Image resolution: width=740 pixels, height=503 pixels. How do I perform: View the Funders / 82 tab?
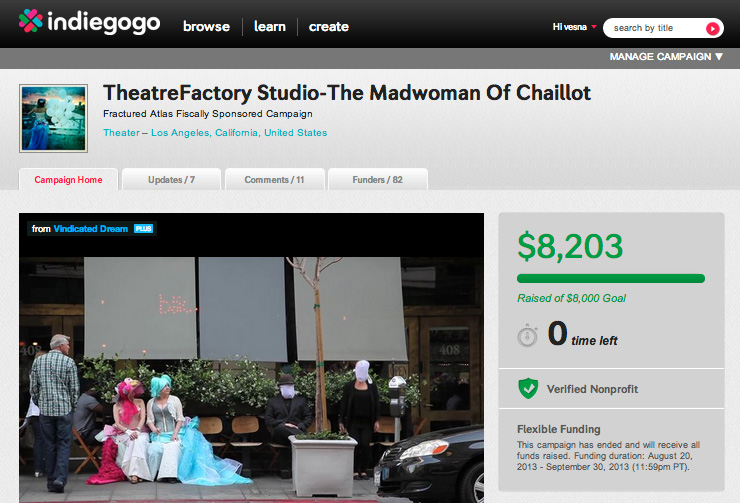(x=378, y=179)
